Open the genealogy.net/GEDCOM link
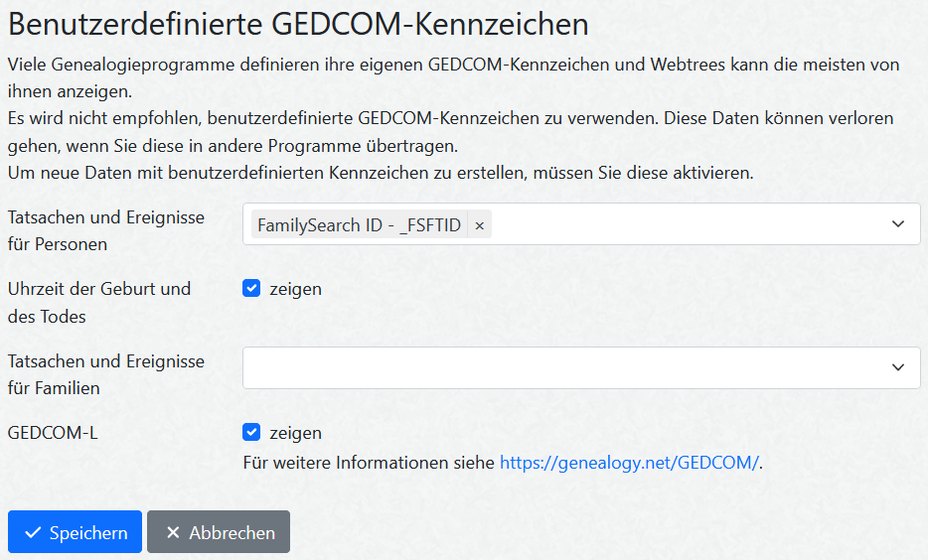This screenshot has width=928, height=560. coord(629,462)
